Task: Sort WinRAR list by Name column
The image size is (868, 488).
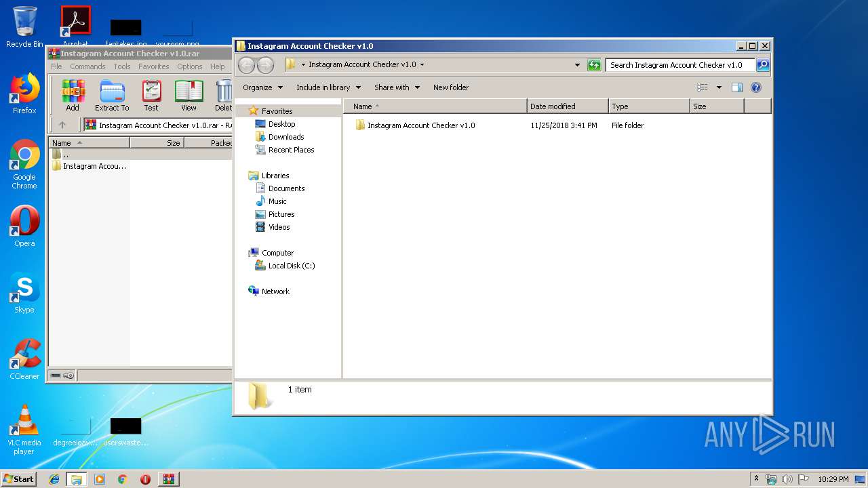Action: [x=89, y=142]
